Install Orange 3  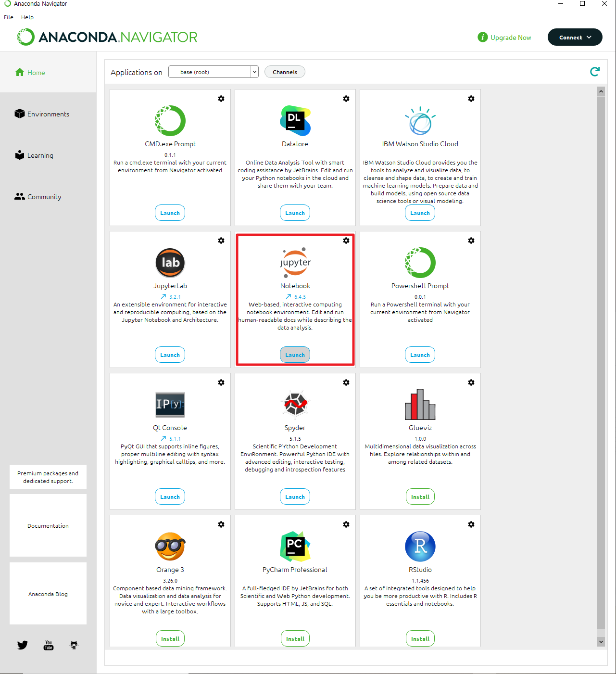pos(170,638)
